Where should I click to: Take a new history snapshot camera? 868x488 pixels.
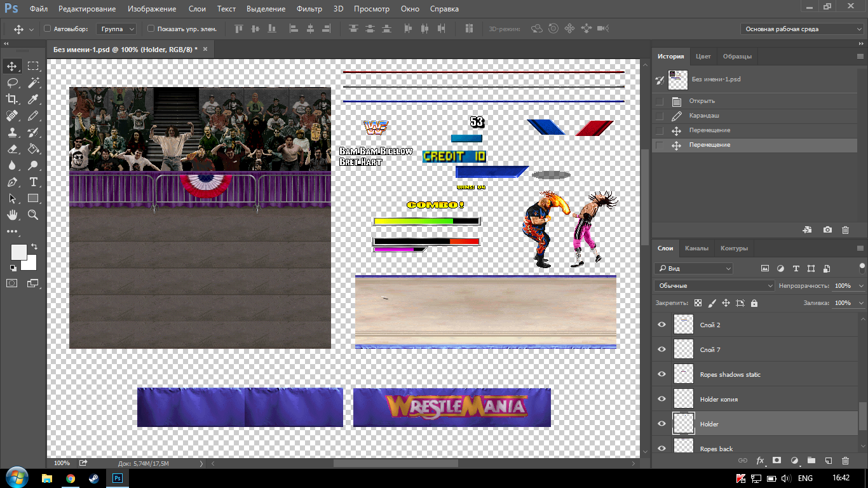coord(827,230)
